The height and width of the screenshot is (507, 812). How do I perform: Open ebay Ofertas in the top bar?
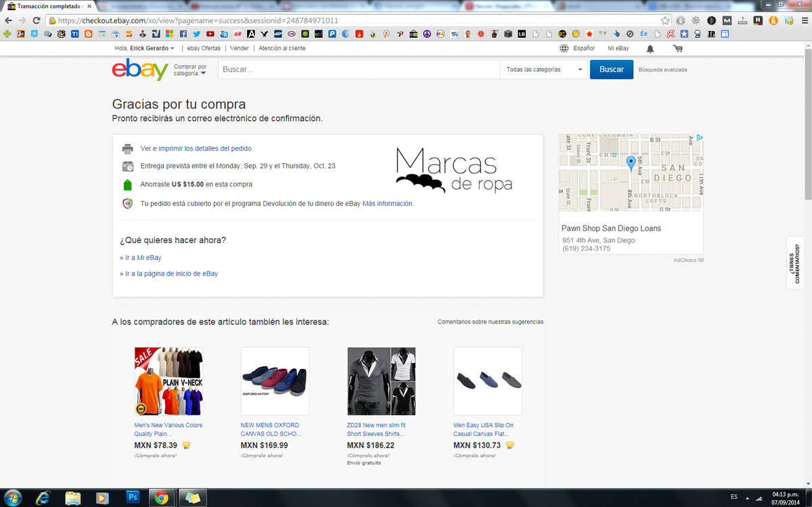pyautogui.click(x=204, y=48)
